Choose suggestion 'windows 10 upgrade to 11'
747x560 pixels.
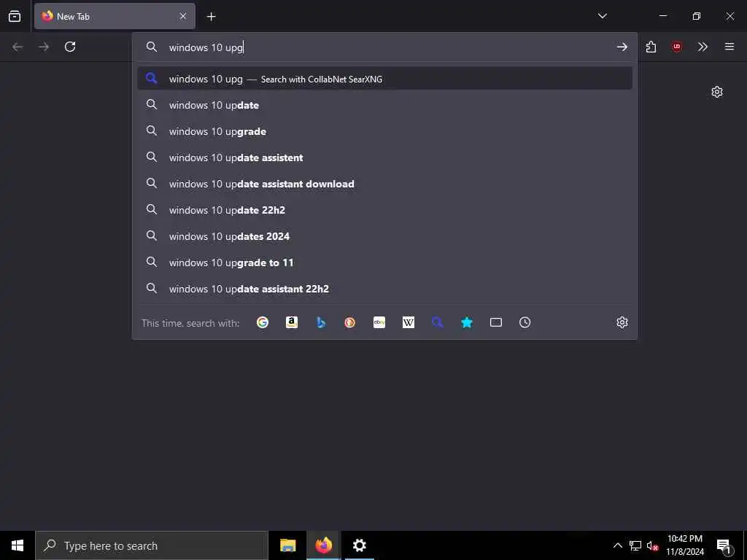tap(384, 262)
